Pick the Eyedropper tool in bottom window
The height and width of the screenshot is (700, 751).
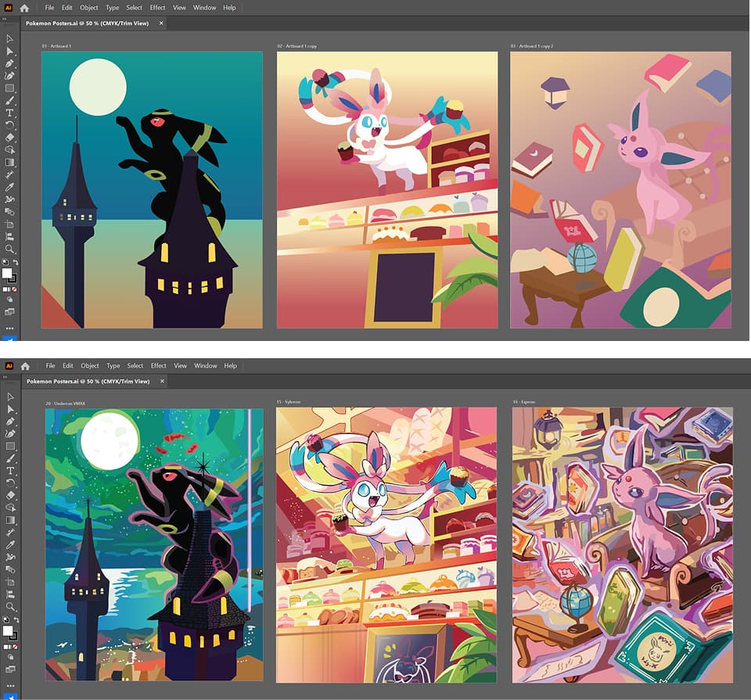pos(10,545)
